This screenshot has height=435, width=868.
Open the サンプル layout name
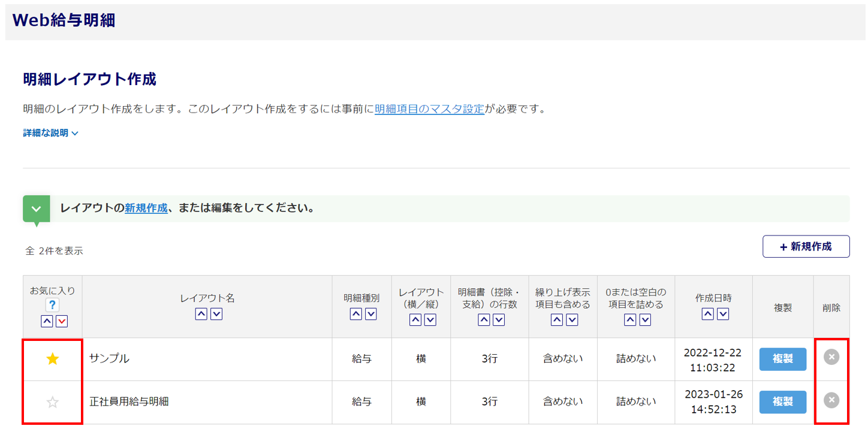pos(109,359)
